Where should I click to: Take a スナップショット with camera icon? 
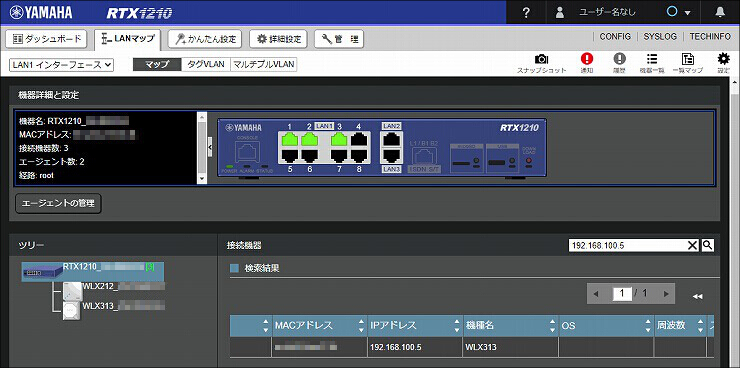coord(541,63)
